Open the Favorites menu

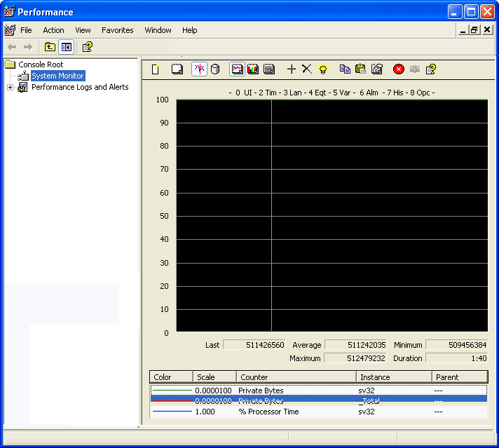pyautogui.click(x=118, y=30)
